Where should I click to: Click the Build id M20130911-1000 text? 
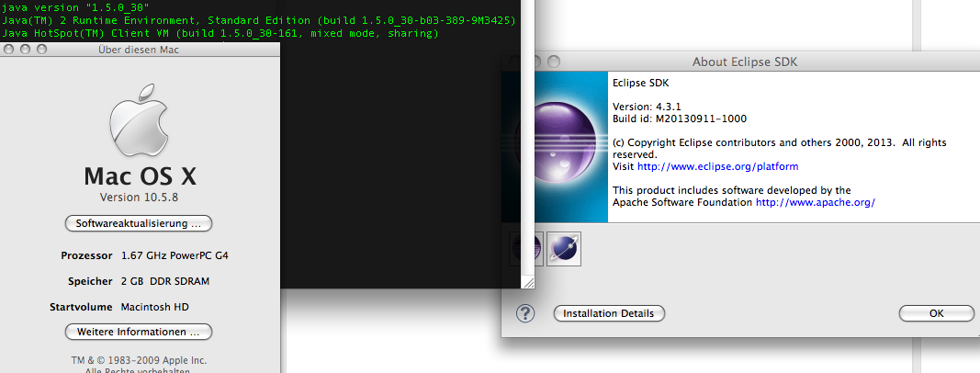tap(680, 119)
